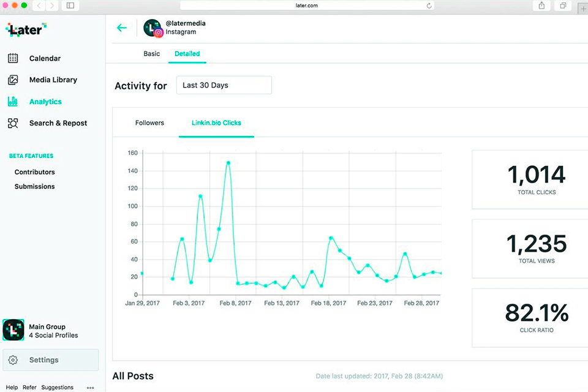Screen dimensions: 588x392
Task: Go back using the green arrow
Action: [122, 28]
